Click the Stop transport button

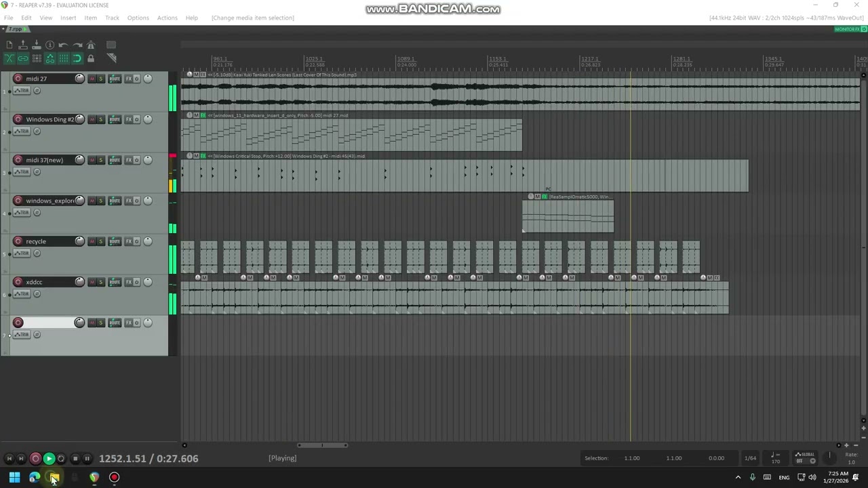point(75,459)
